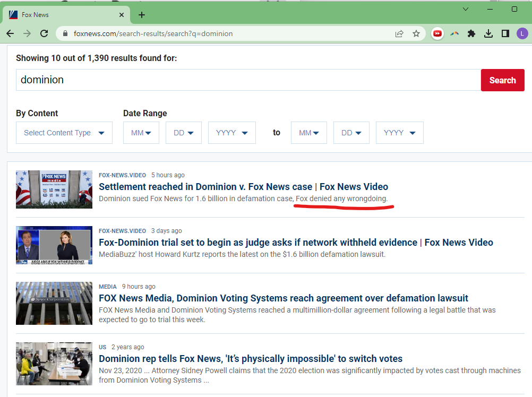Open the Select Content Type dropdown

coord(64,133)
